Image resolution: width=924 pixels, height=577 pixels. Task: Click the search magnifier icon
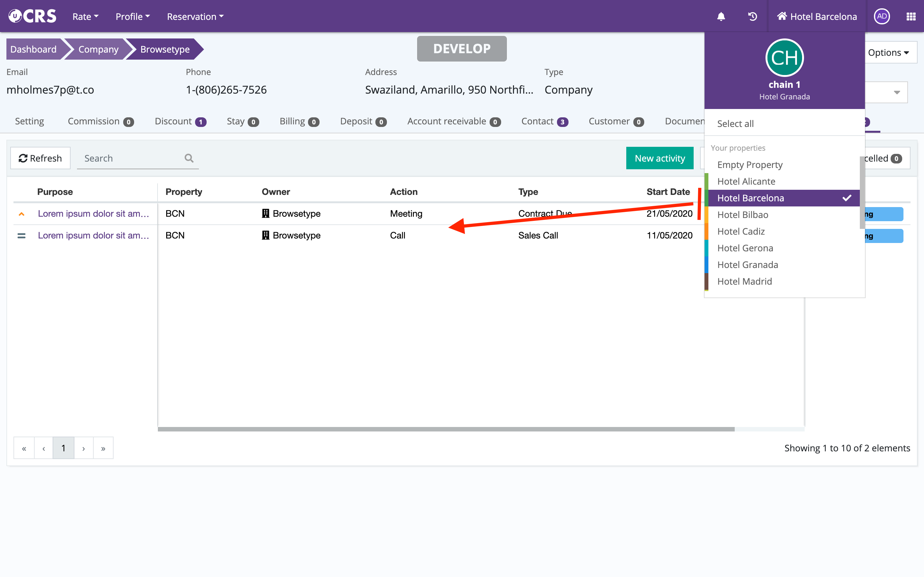click(189, 158)
